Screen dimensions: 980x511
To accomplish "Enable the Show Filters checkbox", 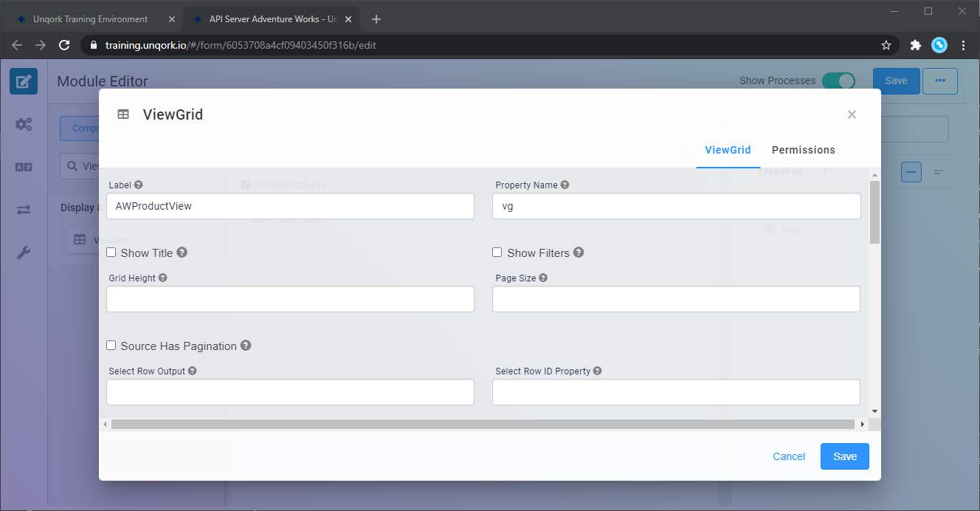I will click(x=497, y=253).
